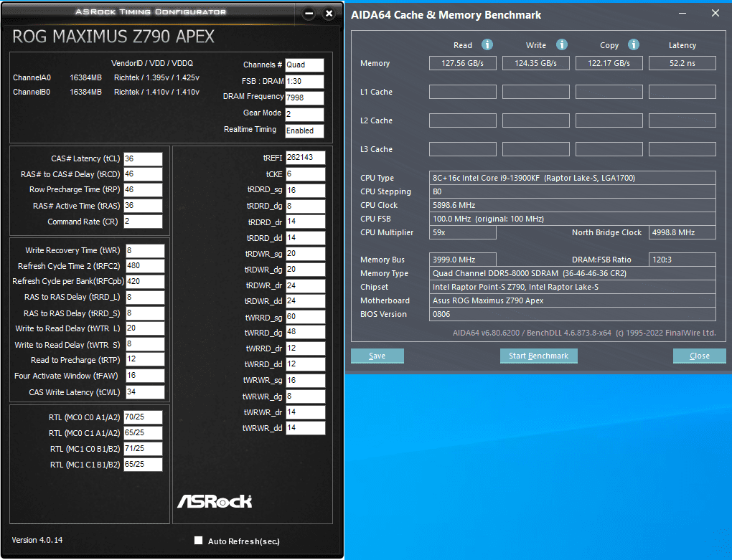Click the Read to Precharge (tRTP) field
Viewport: 732px width, 560px height.
pos(145,359)
